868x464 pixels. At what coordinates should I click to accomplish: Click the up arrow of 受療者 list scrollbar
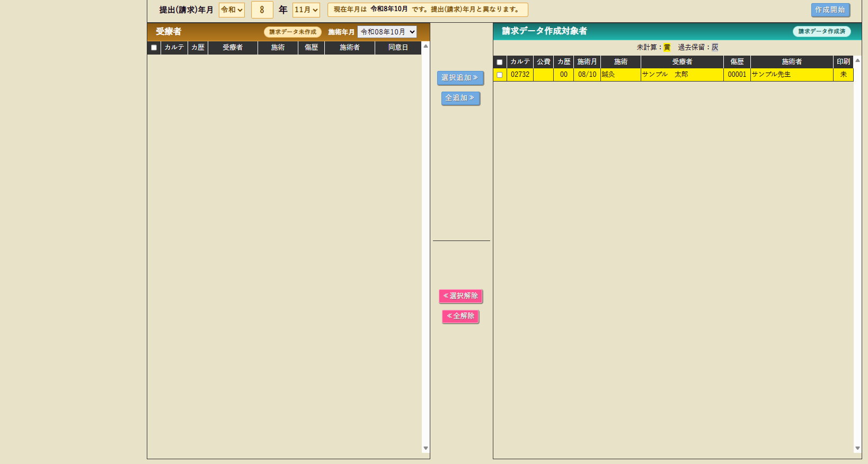426,47
